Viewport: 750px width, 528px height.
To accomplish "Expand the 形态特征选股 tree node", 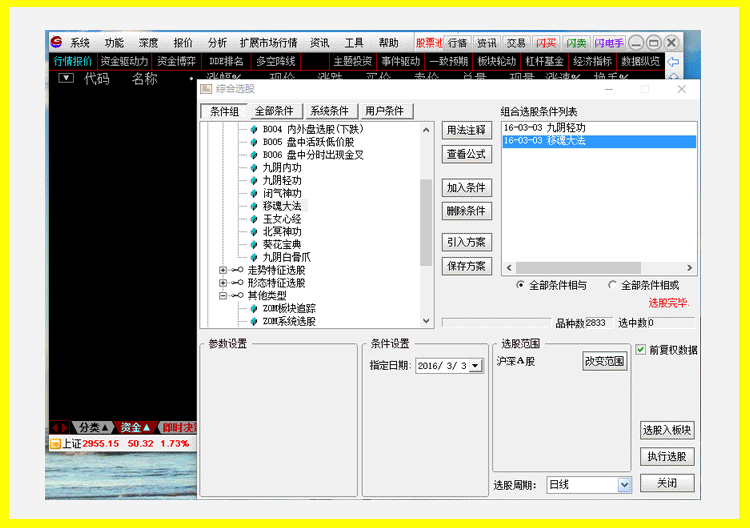I will pos(223,283).
